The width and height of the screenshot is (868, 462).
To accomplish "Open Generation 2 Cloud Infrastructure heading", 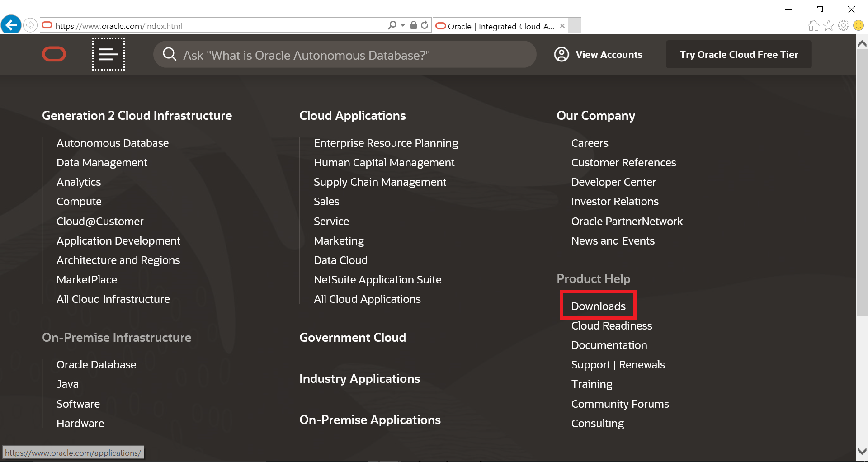I will pos(137,116).
